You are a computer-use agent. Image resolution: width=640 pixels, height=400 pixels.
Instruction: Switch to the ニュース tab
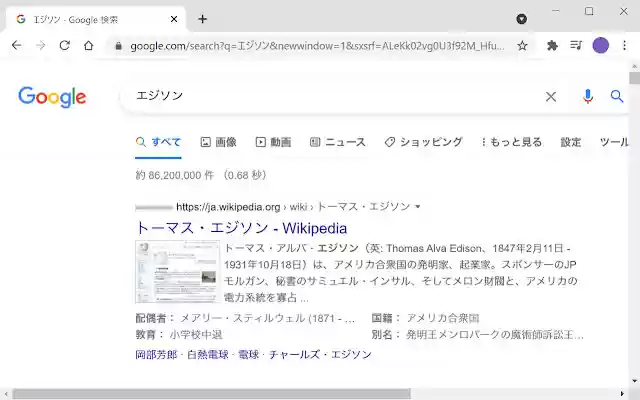[x=338, y=142]
